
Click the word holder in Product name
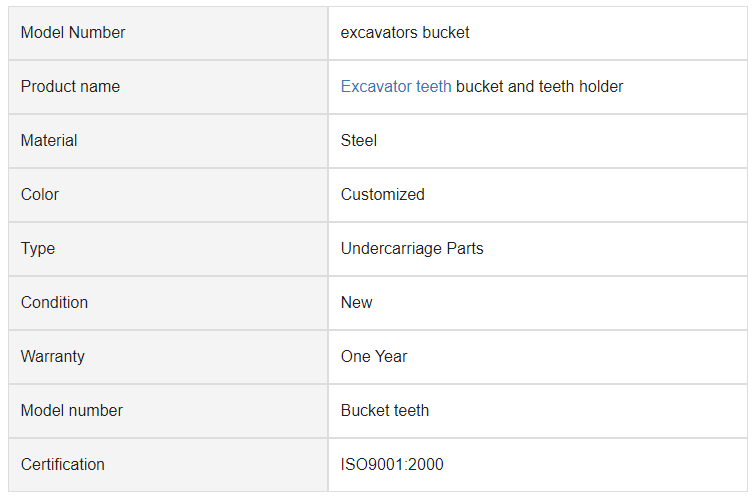601,87
